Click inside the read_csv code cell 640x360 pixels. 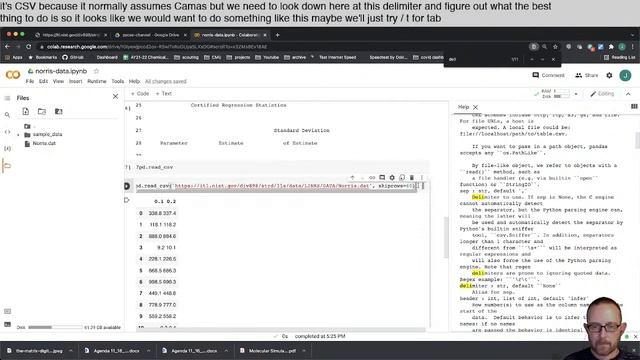pos(276,186)
